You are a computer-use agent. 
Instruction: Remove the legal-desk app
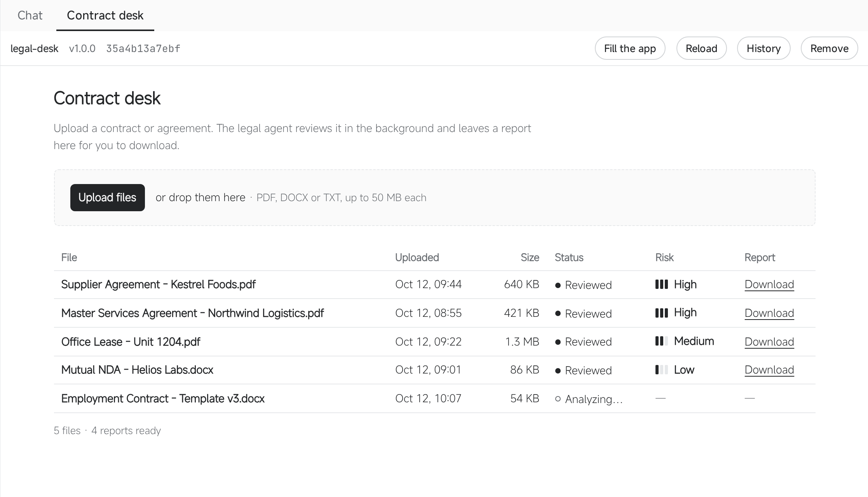coord(829,49)
